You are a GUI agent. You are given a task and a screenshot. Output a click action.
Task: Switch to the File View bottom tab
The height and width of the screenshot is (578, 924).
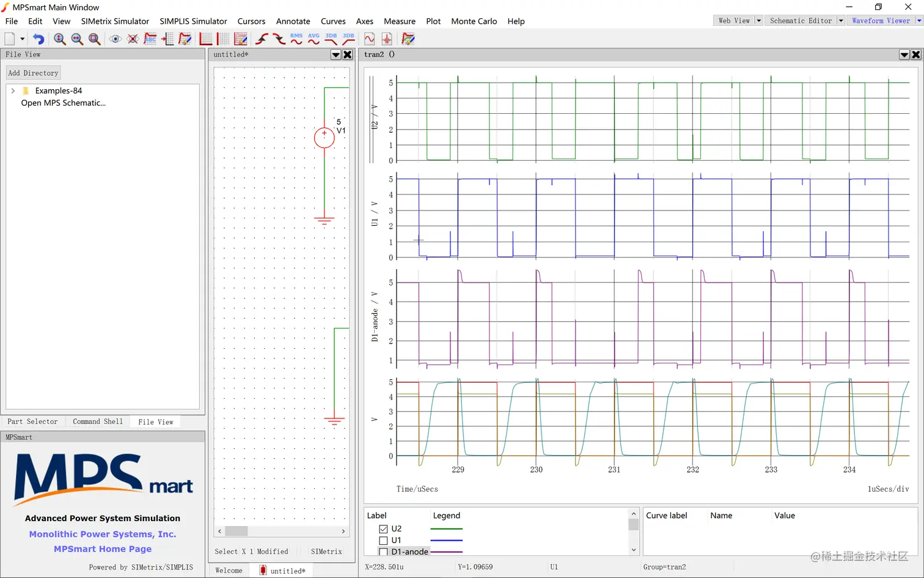click(x=156, y=422)
